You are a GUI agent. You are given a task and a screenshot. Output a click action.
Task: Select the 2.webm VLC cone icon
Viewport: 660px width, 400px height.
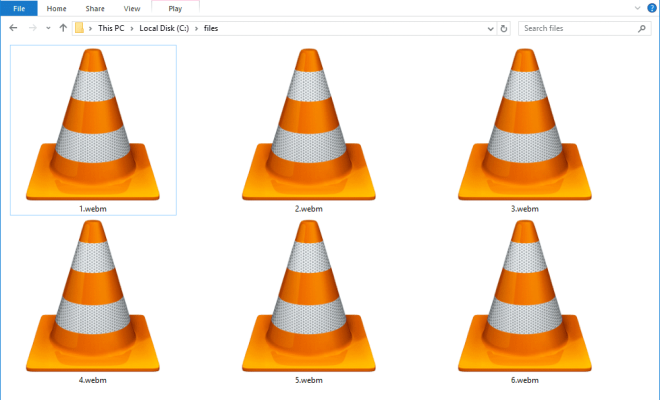(x=309, y=124)
